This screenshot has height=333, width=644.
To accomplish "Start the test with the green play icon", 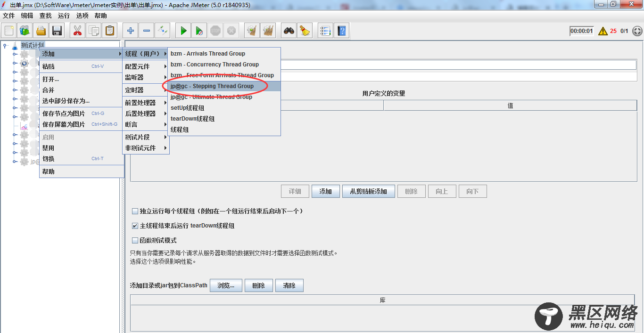I will 183,31.
